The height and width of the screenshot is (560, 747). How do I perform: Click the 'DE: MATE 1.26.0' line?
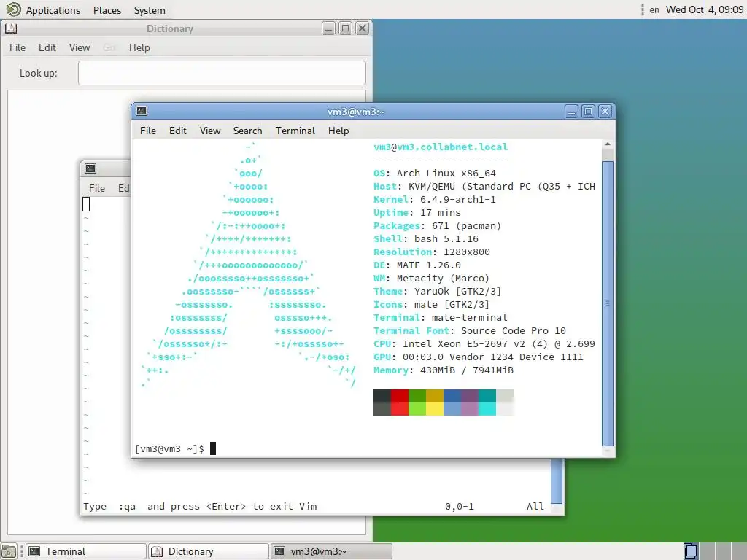[417, 265]
